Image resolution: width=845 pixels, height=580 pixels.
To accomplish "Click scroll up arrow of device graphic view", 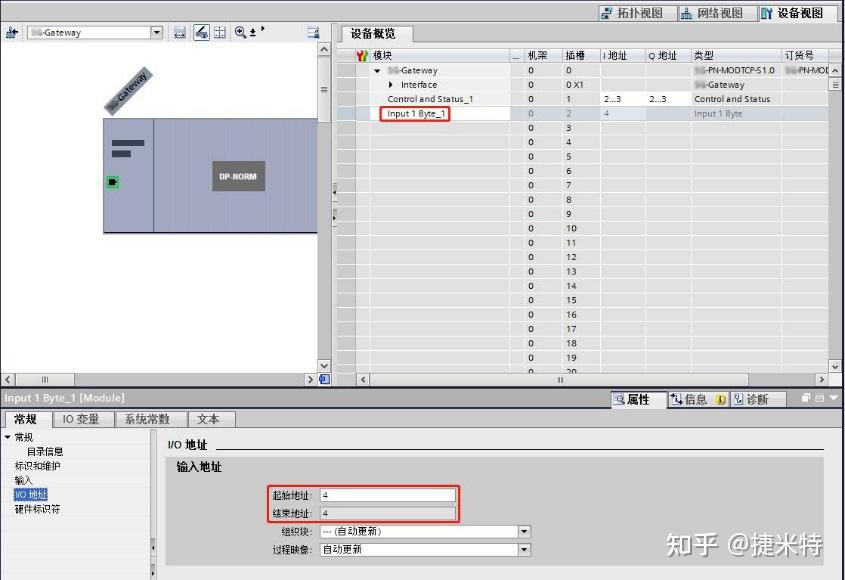I will coord(324,50).
